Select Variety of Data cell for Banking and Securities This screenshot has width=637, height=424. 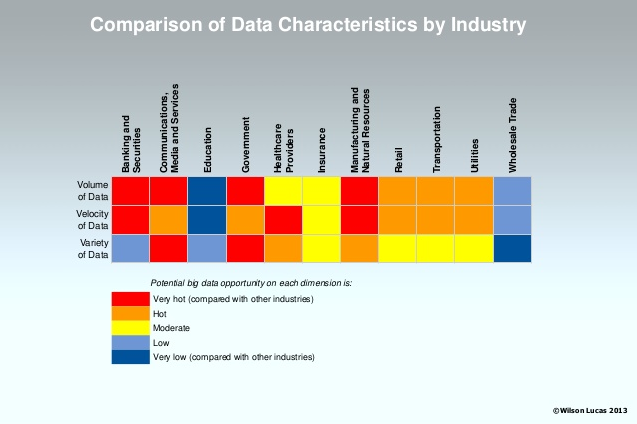[130, 247]
